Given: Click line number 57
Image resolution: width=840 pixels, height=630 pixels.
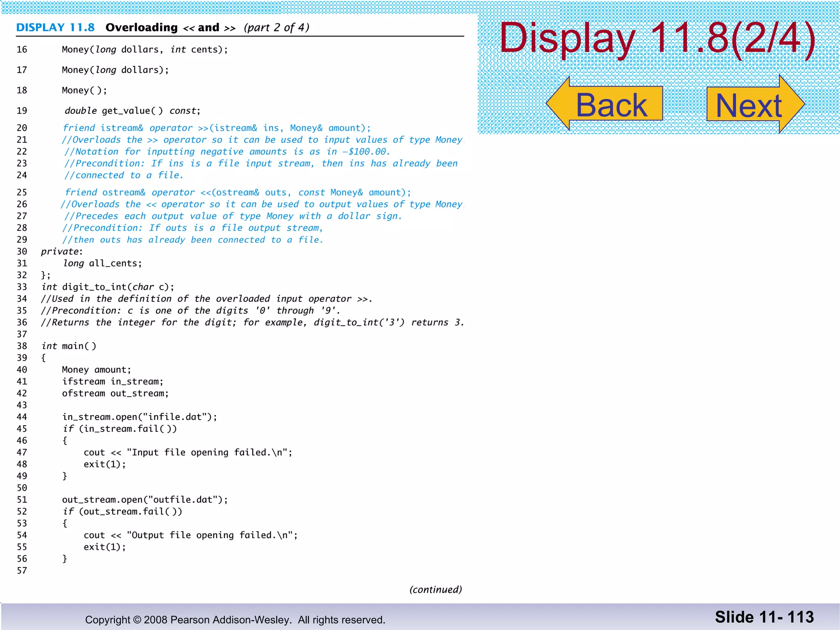Looking at the screenshot, I should (x=22, y=571).
